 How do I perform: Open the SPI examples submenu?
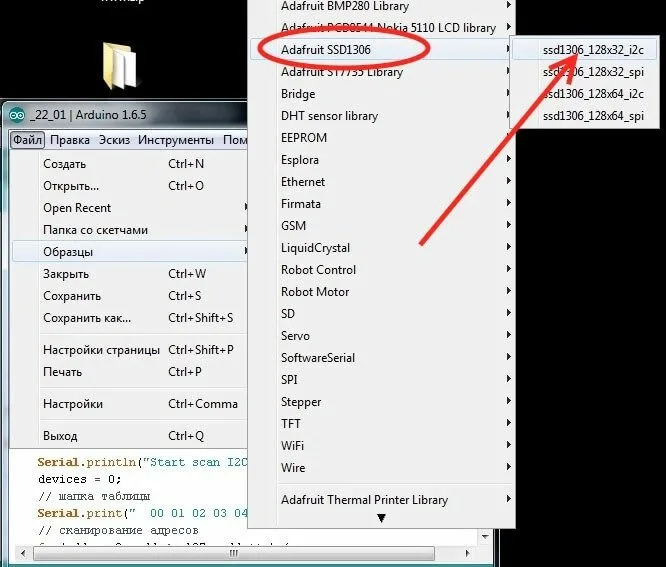point(382,380)
